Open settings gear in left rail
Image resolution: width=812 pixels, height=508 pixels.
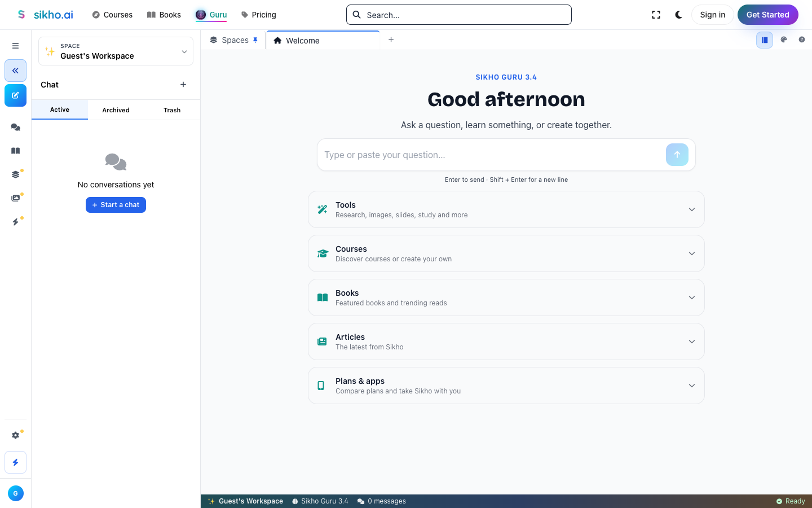click(15, 435)
